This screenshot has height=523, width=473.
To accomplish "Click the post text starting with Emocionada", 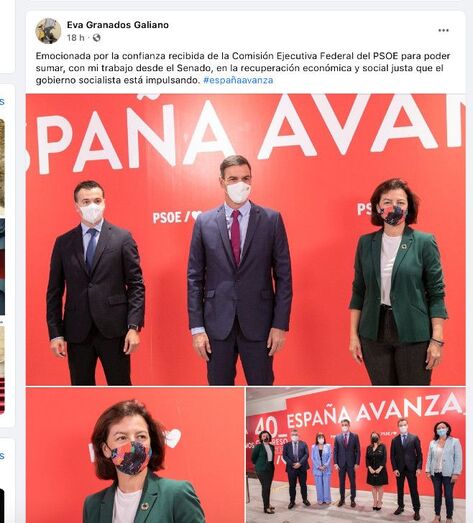I will tap(243, 68).
